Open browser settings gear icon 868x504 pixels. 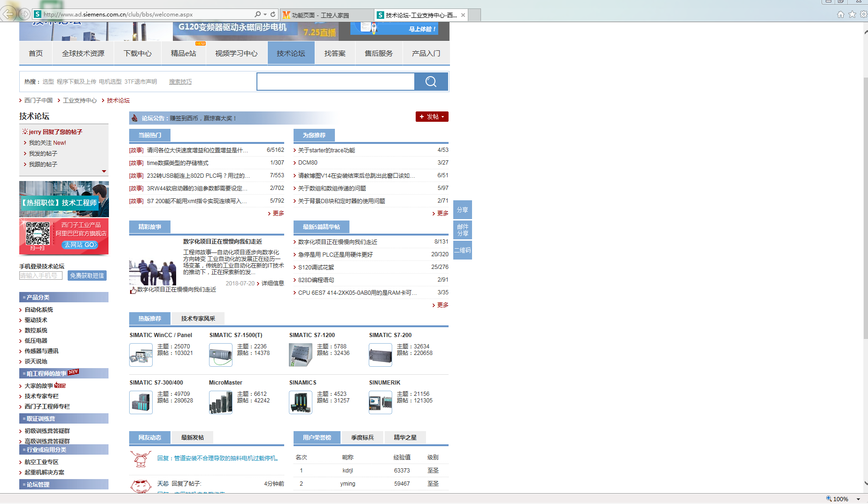click(863, 15)
